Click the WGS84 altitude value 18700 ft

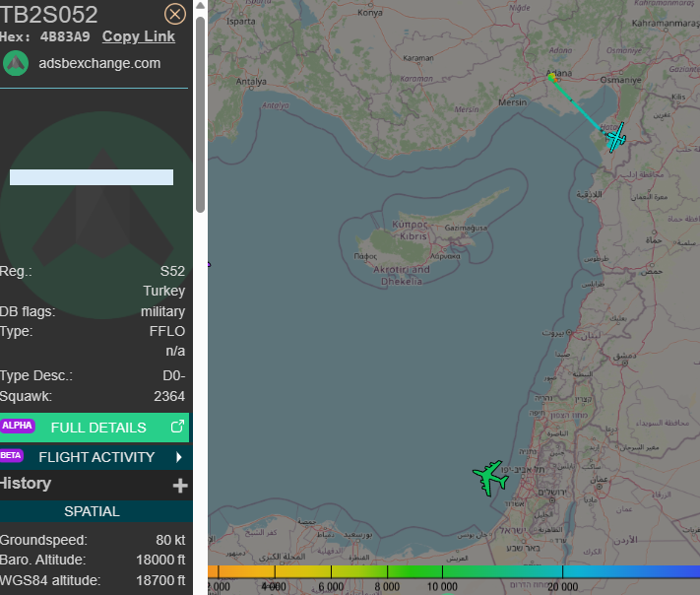160,580
